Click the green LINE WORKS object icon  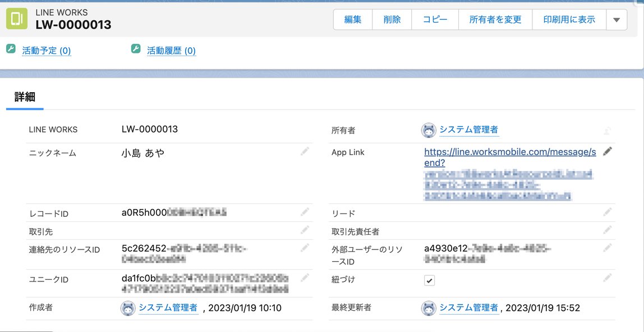point(17,19)
